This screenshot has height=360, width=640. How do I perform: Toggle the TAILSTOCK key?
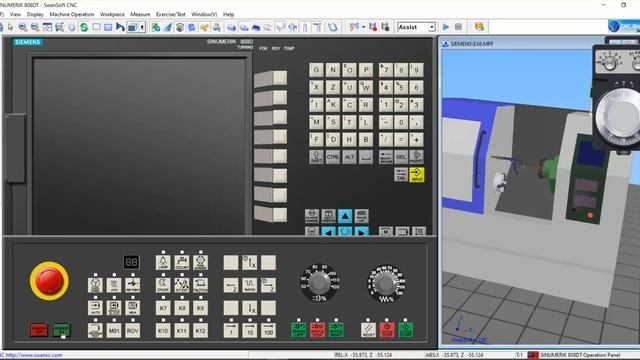pos(200,285)
